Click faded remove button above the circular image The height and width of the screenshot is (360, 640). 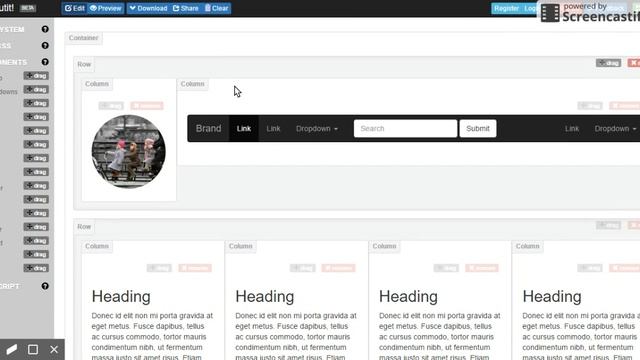(x=147, y=106)
